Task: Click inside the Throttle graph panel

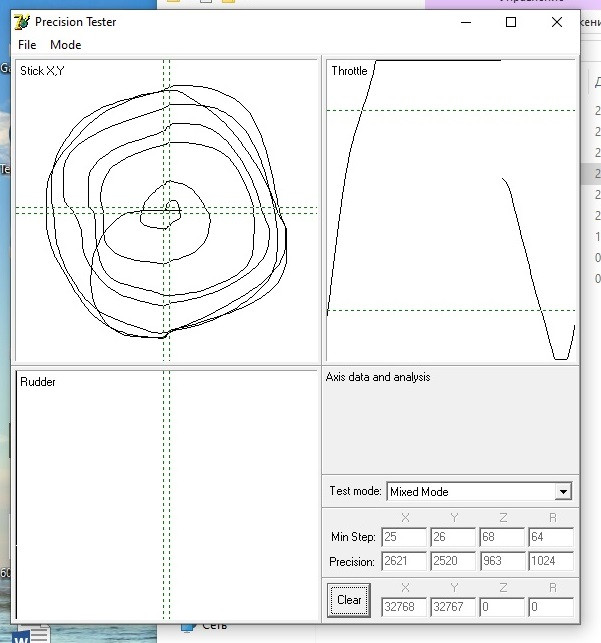Action: [x=450, y=210]
